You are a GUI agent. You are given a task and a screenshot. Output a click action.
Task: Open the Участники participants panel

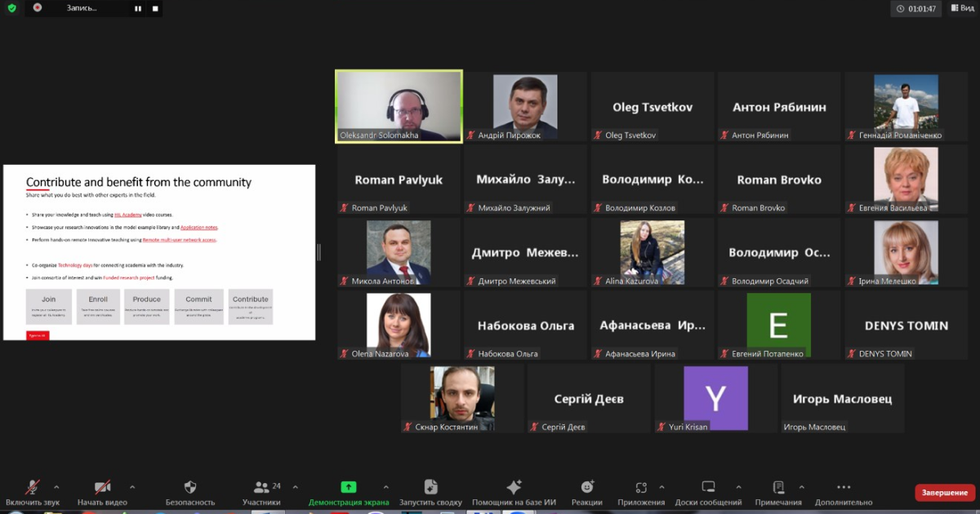(x=261, y=487)
